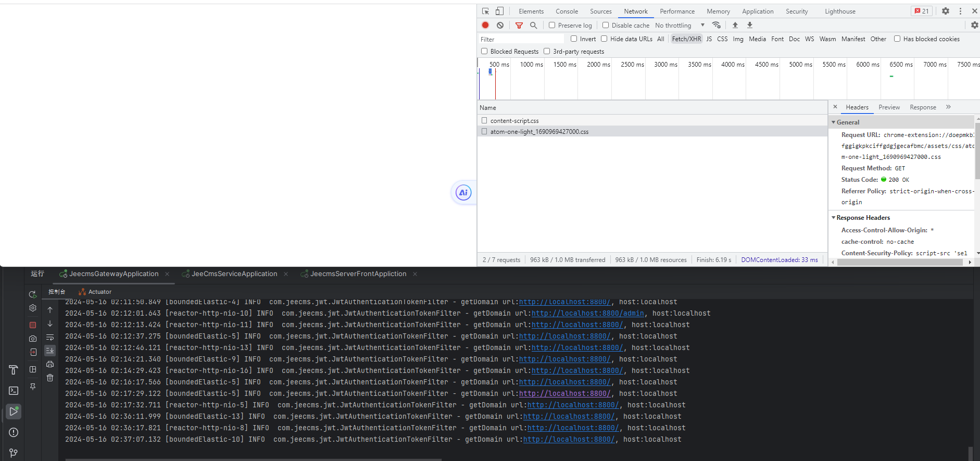Clear console output with the trash icon

click(50, 378)
